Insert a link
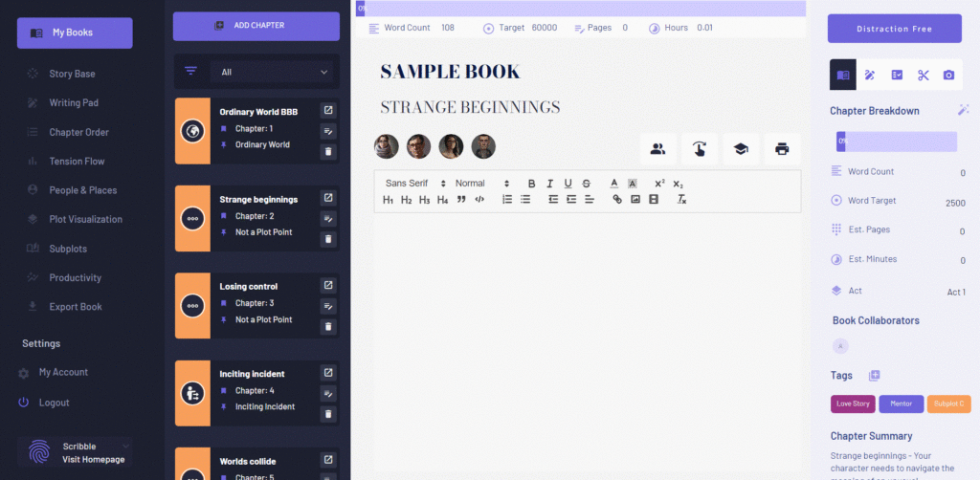This screenshot has height=480, width=980. [617, 200]
